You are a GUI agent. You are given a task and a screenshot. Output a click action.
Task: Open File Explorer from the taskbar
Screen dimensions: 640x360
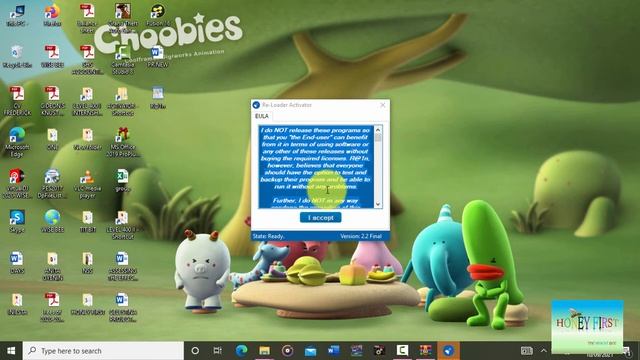click(264, 351)
